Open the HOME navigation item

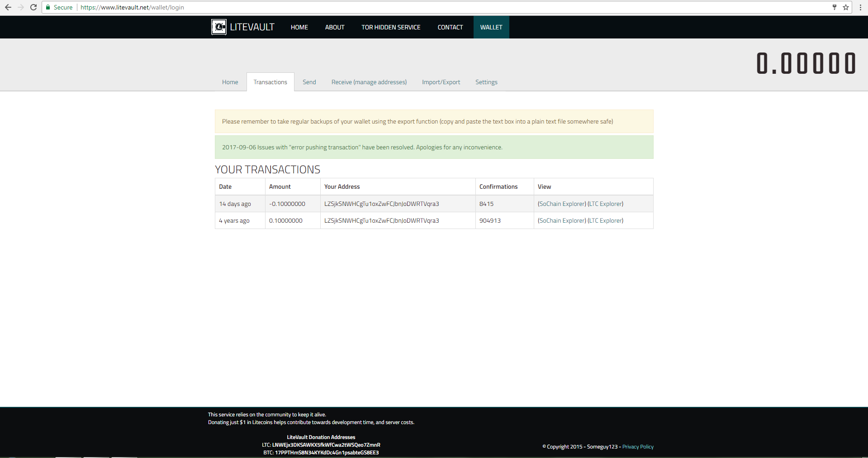point(299,27)
